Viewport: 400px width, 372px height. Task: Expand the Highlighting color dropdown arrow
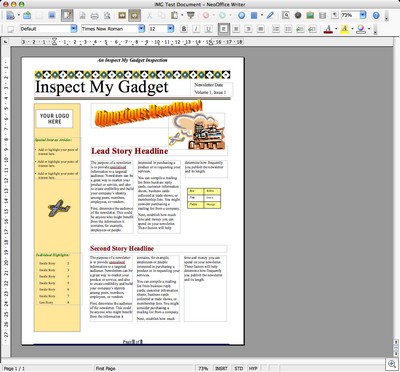352,29
